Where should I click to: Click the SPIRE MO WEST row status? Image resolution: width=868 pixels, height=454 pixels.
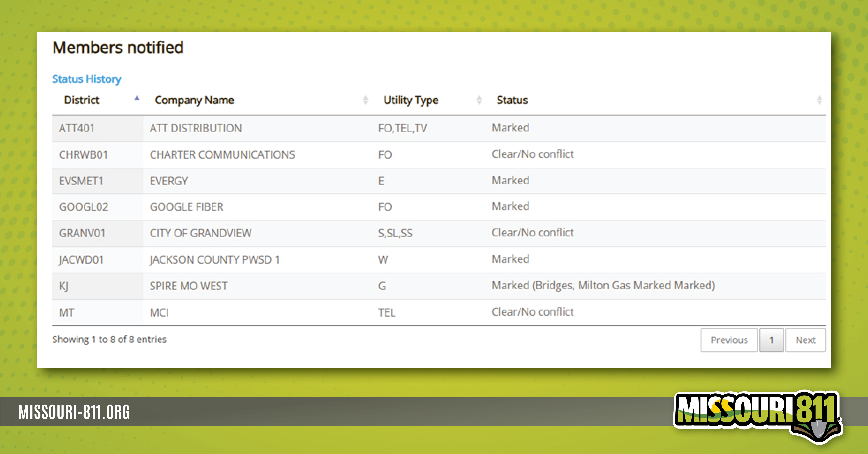(x=603, y=286)
